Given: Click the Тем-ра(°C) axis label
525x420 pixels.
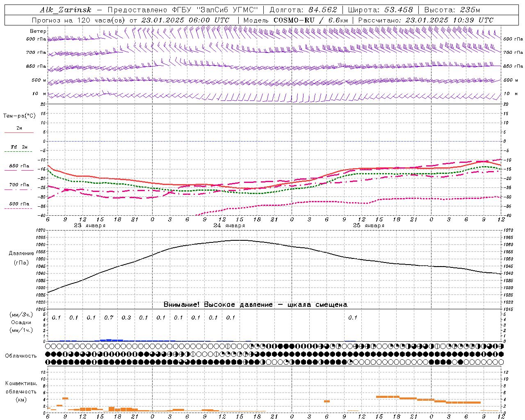Looking at the screenshot, I should pos(19,116).
